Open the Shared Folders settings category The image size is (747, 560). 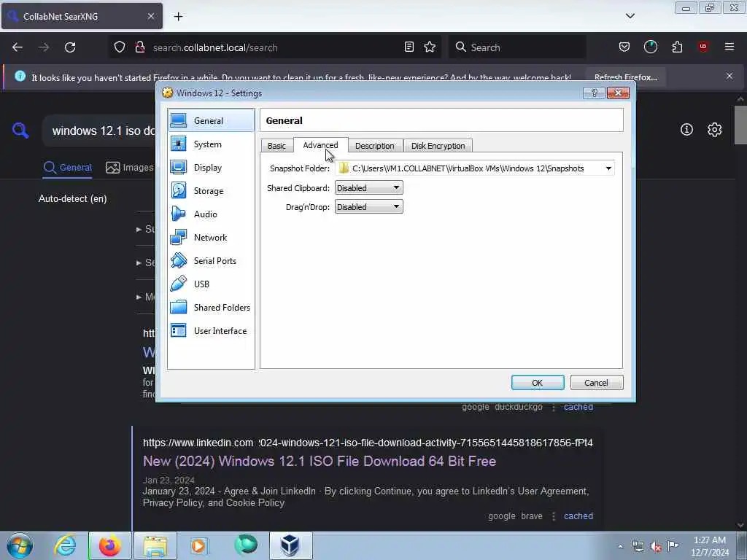[211, 307]
